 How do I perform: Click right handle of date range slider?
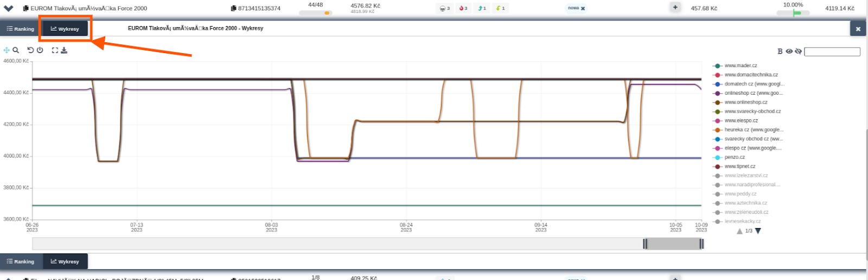click(x=701, y=244)
